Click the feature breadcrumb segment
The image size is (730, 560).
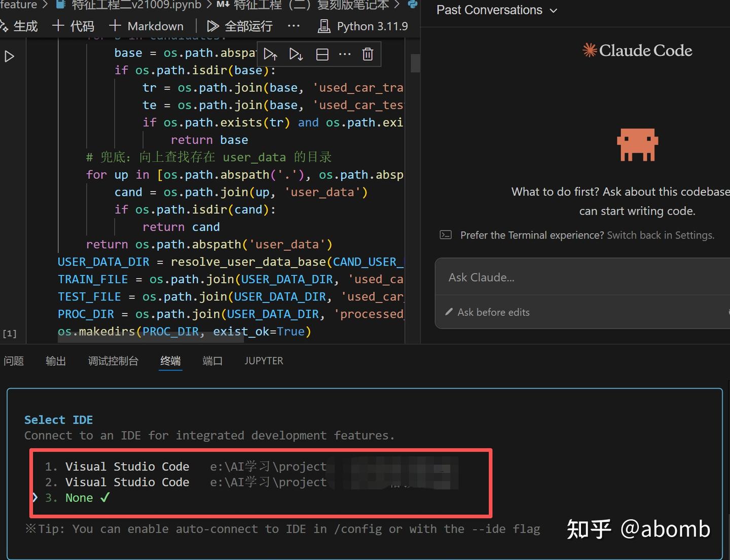[x=19, y=5]
